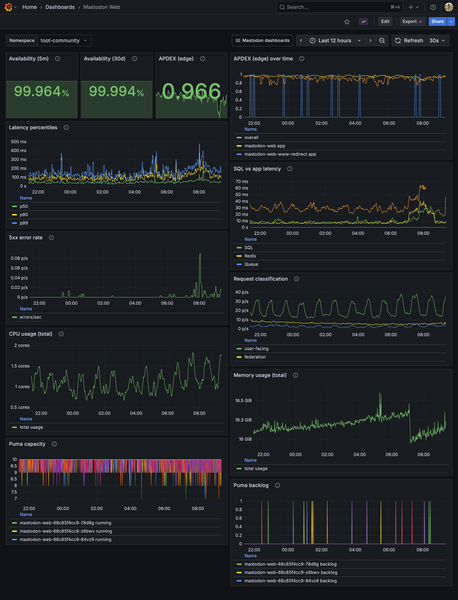The height and width of the screenshot is (600, 458).
Task: Open Latency percentiles panel title
Action: [x=33, y=127]
